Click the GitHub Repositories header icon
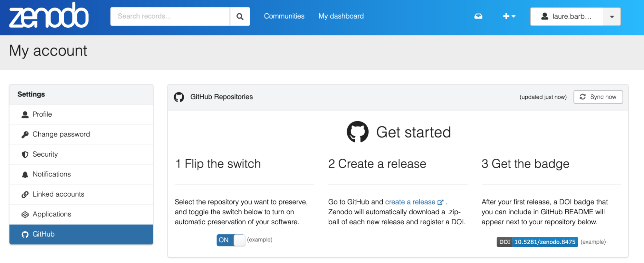Viewport: 644px width, 263px height. coord(179,97)
